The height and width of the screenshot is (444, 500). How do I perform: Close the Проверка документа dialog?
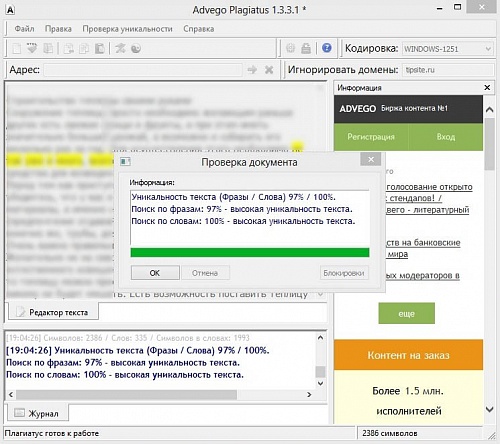(371, 159)
